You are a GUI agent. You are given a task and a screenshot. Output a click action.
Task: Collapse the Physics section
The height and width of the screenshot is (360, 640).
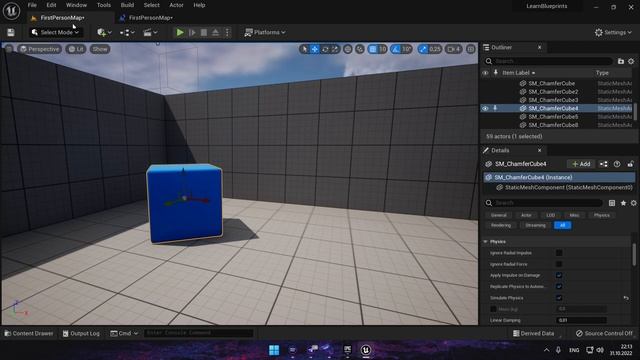[x=486, y=242]
